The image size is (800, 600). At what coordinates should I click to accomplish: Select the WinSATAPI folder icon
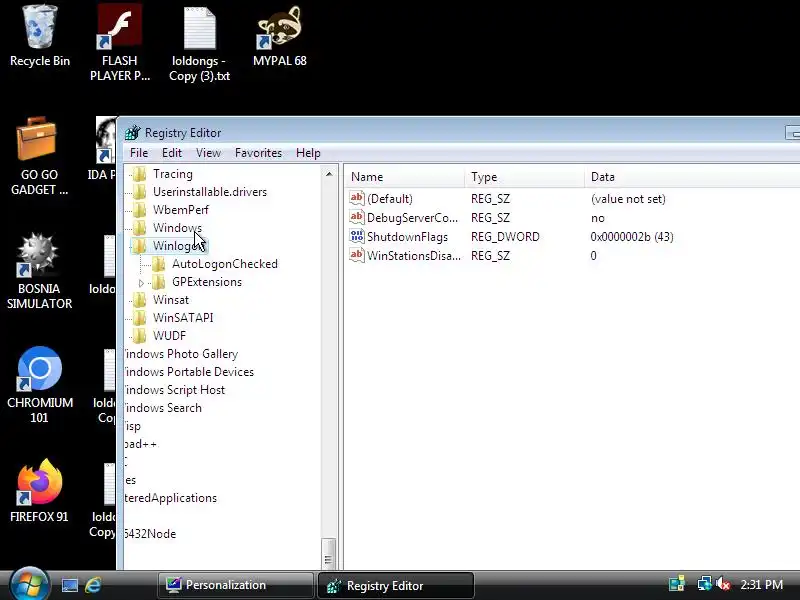[x=139, y=317]
